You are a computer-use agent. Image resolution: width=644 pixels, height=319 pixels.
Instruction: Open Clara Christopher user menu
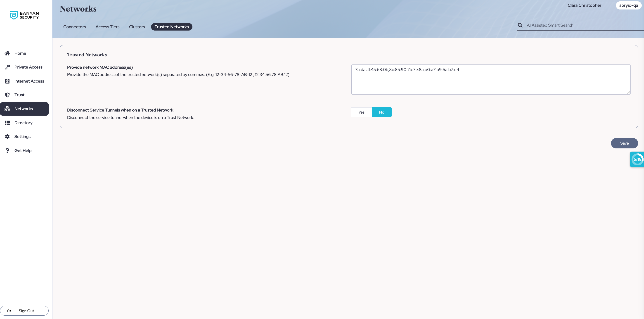[584, 5]
